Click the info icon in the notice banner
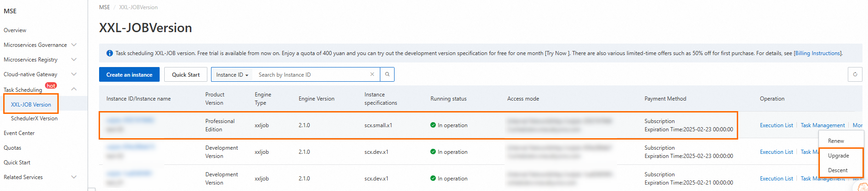The height and width of the screenshot is (191, 868). tap(110, 53)
